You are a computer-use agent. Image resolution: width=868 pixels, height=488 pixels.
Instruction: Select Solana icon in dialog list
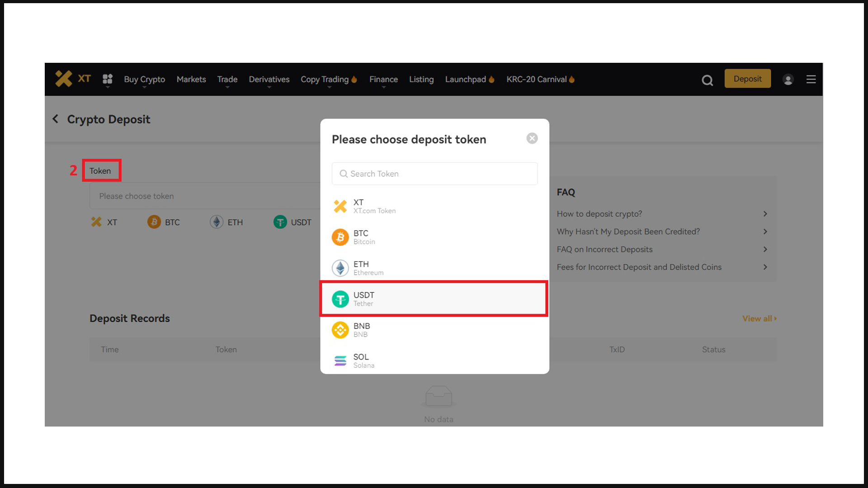click(340, 361)
